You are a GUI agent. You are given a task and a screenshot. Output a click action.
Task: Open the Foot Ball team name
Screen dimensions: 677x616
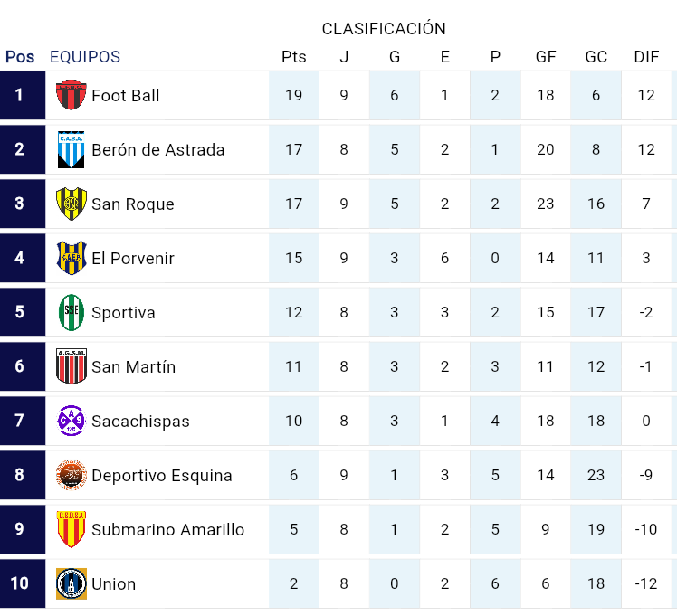point(126,96)
